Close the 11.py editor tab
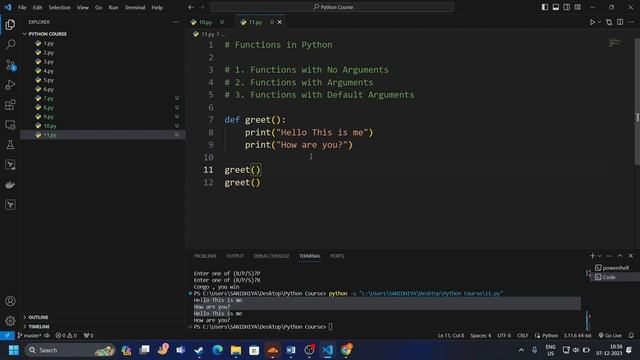 [280, 22]
